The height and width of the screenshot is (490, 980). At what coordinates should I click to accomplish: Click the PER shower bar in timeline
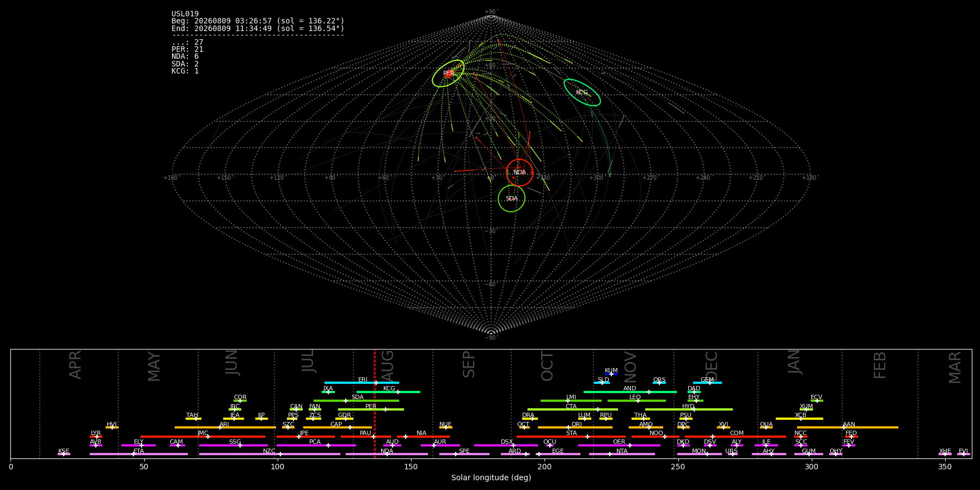(371, 409)
